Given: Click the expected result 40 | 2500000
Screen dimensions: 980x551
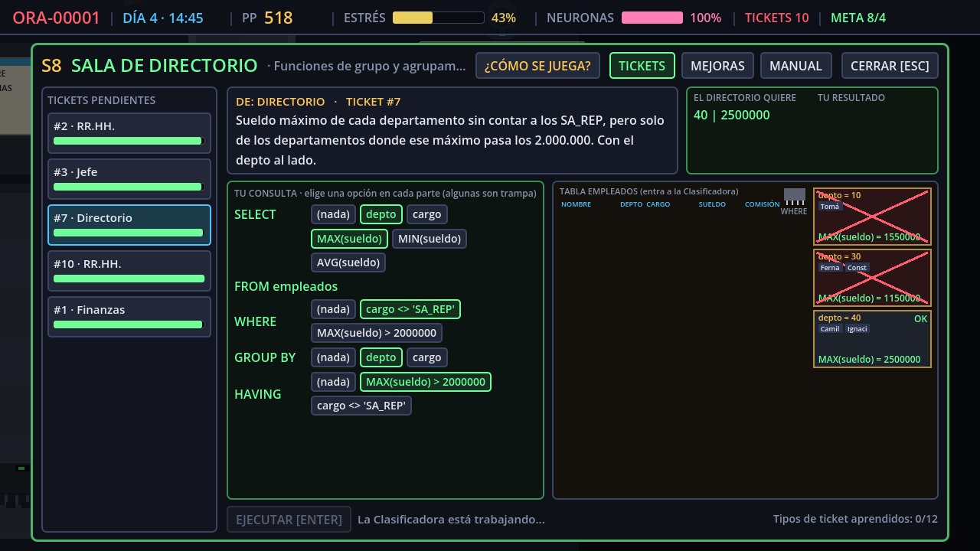Looking at the screenshot, I should (732, 115).
